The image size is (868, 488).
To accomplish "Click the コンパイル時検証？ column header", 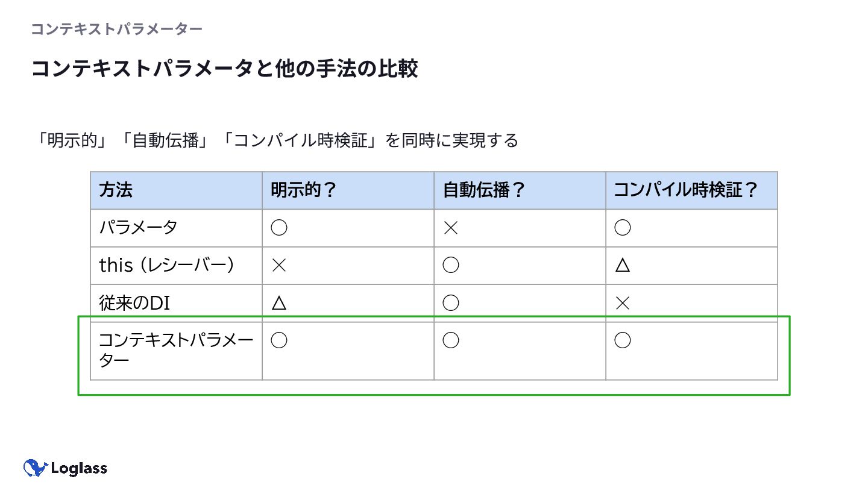I will pyautogui.click(x=686, y=190).
